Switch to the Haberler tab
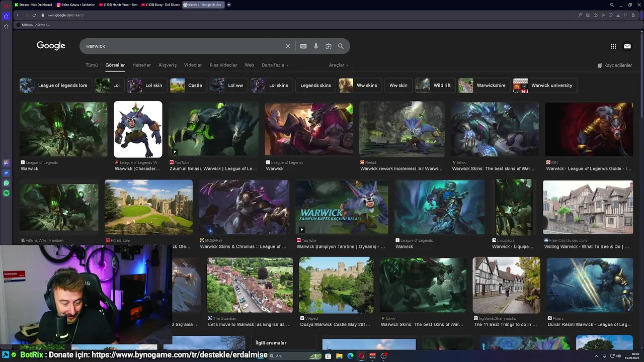 [x=141, y=65]
